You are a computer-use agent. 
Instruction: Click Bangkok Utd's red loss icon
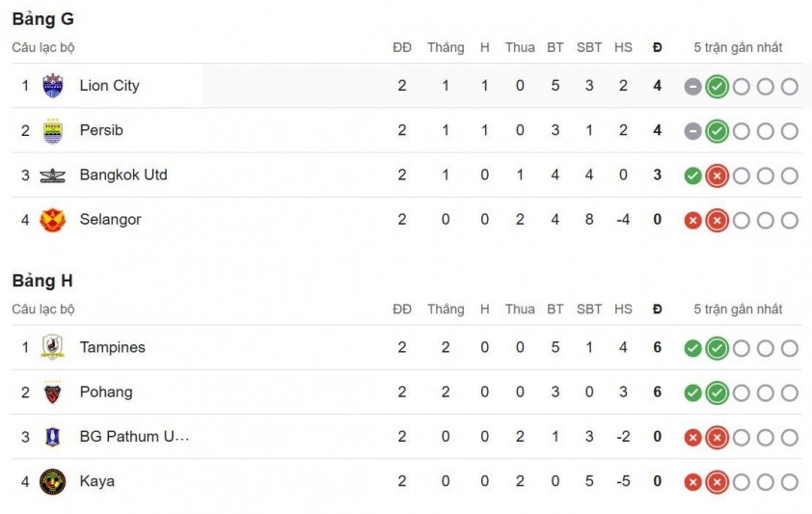pos(717,176)
